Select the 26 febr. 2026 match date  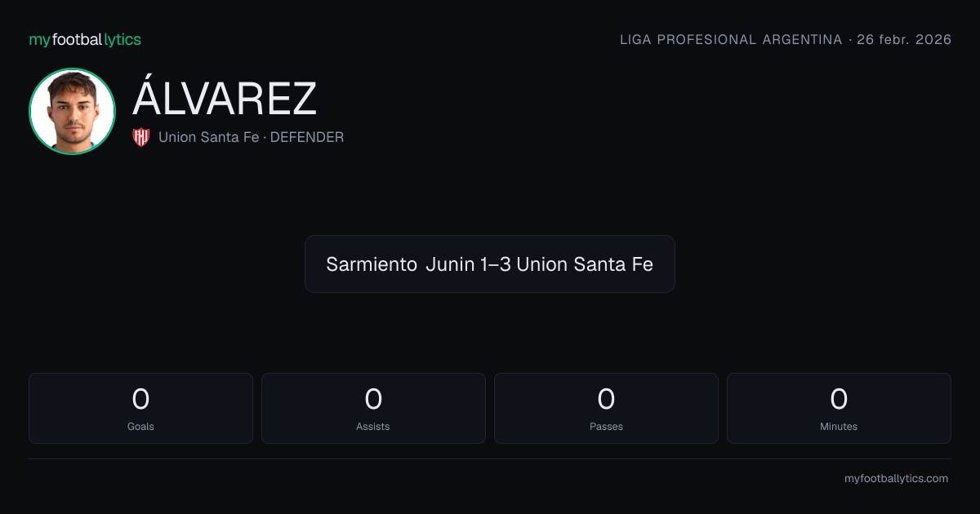point(904,40)
